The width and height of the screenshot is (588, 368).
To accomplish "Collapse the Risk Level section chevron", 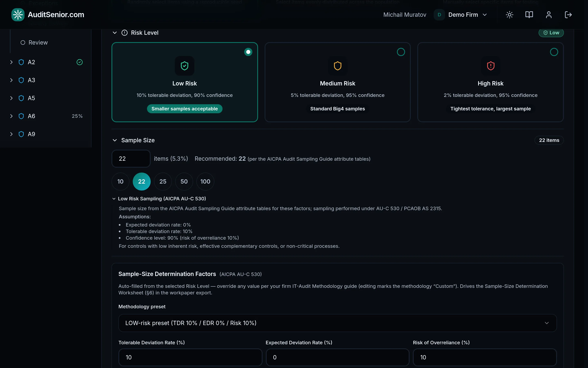I will (x=115, y=33).
